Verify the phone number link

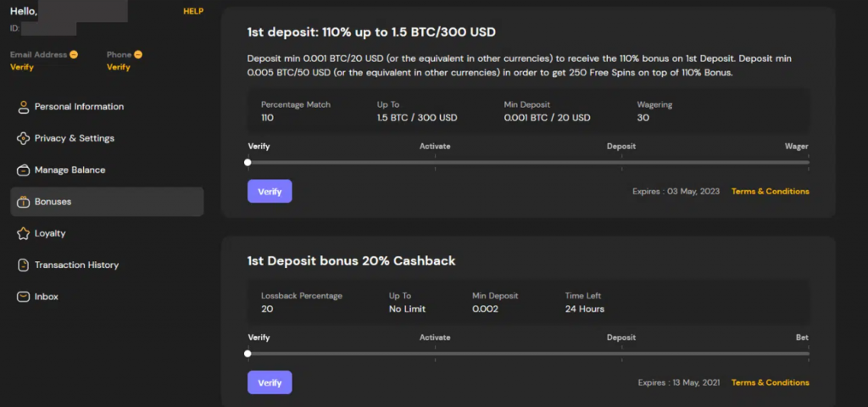[x=119, y=67]
